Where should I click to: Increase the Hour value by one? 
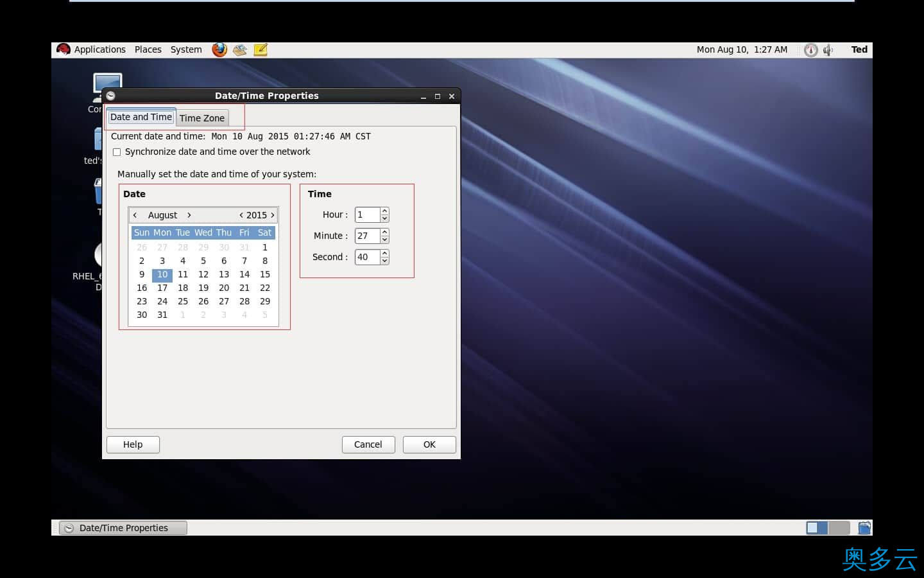[384, 211]
